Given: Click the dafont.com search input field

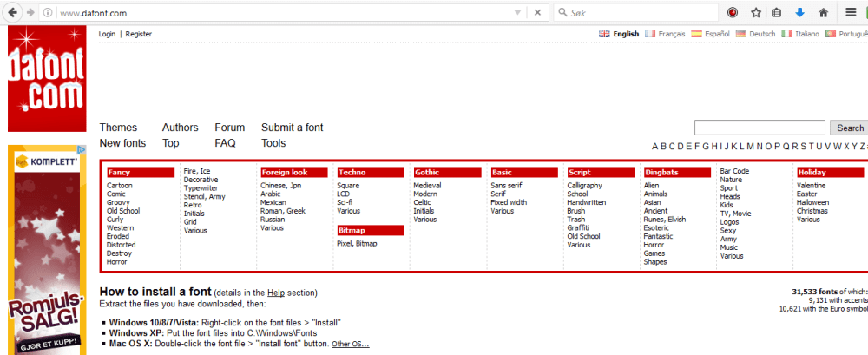Looking at the screenshot, I should click(x=759, y=128).
